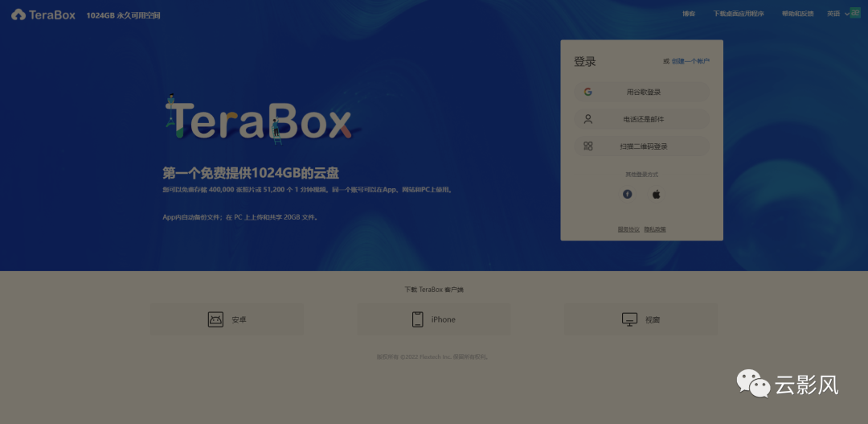
Task: Click the green translate badge icon top-right
Action: [x=855, y=14]
